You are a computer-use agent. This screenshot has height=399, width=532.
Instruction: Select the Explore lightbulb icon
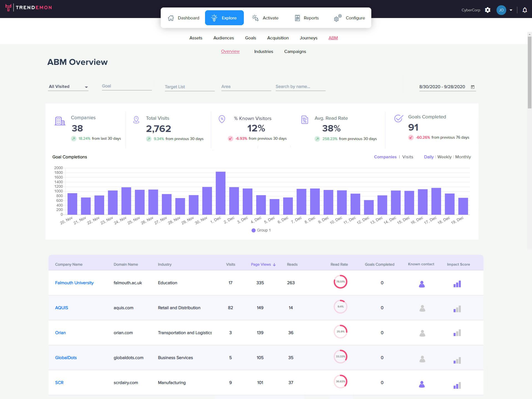(214, 17)
